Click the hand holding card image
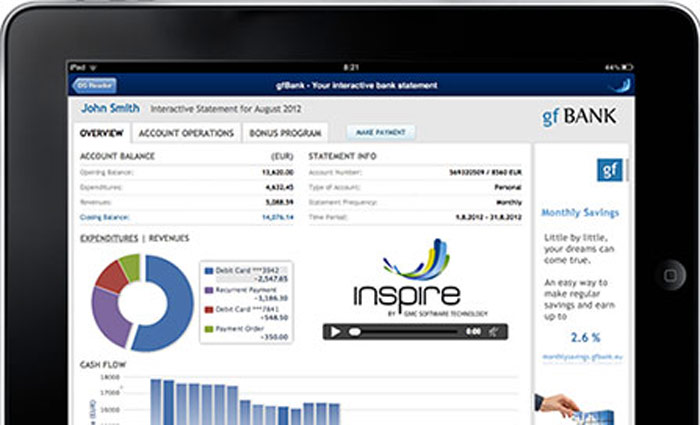The width and height of the screenshot is (700, 425). tap(574, 409)
